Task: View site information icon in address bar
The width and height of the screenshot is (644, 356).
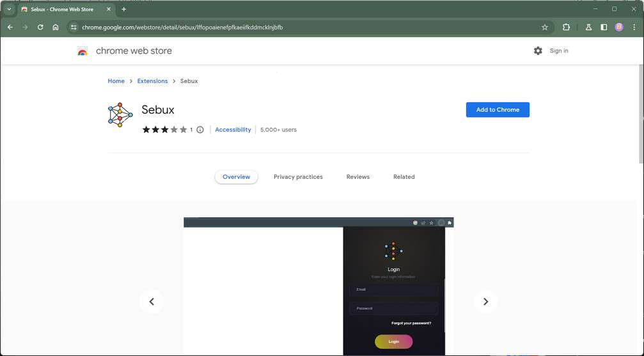Action: (x=74, y=27)
